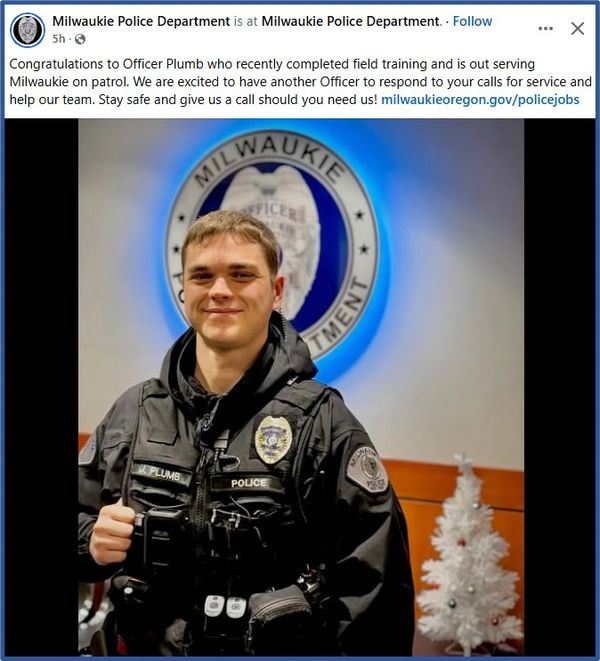The height and width of the screenshot is (661, 600).
Task: Open the Milwaukie Police Department profile avatar
Action: (x=27, y=30)
